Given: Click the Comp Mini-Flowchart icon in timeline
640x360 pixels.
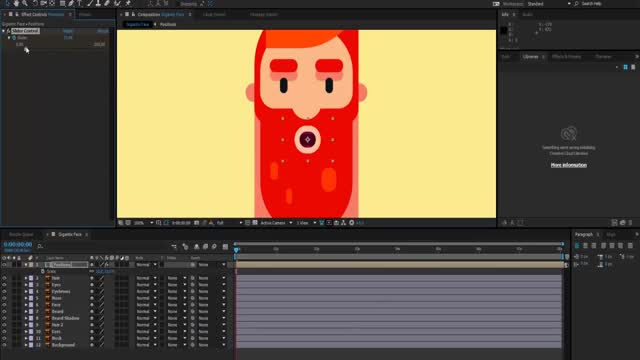Looking at the screenshot, I should pyautogui.click(x=174, y=247).
